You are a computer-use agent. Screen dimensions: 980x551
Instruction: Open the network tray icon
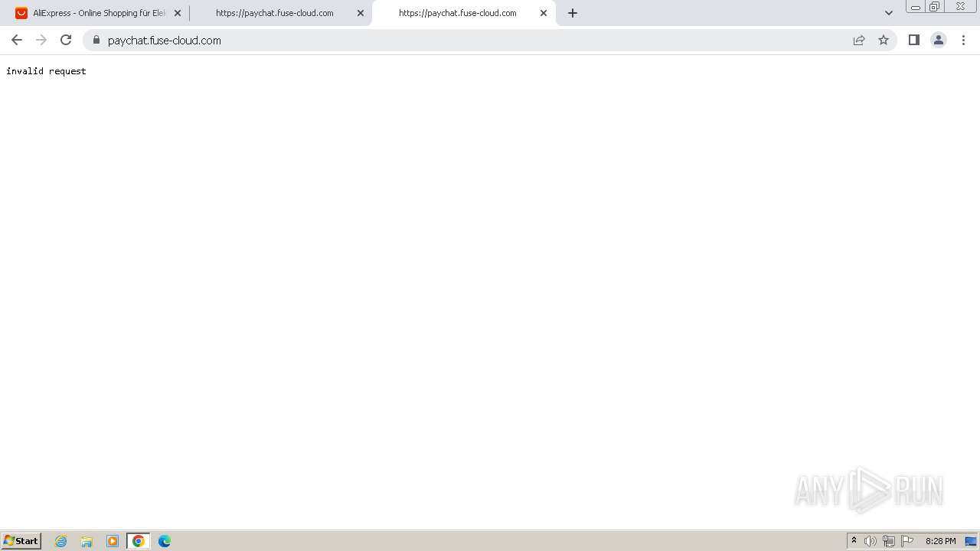(889, 541)
